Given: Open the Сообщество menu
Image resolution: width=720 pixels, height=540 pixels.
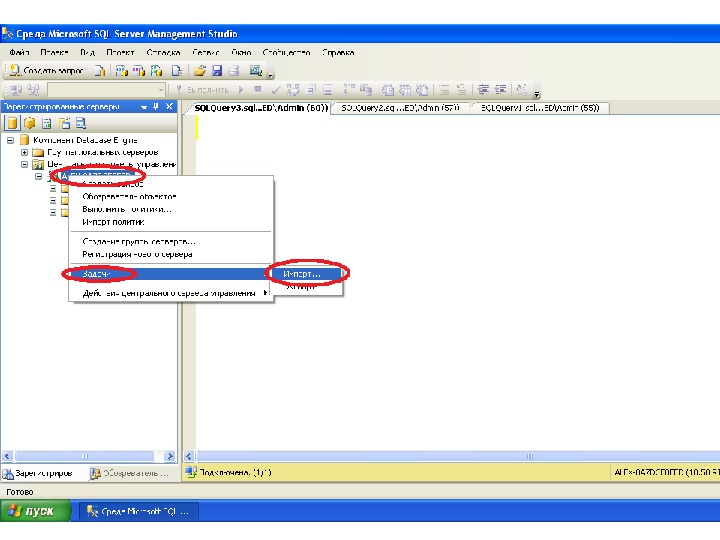Looking at the screenshot, I should (x=287, y=52).
